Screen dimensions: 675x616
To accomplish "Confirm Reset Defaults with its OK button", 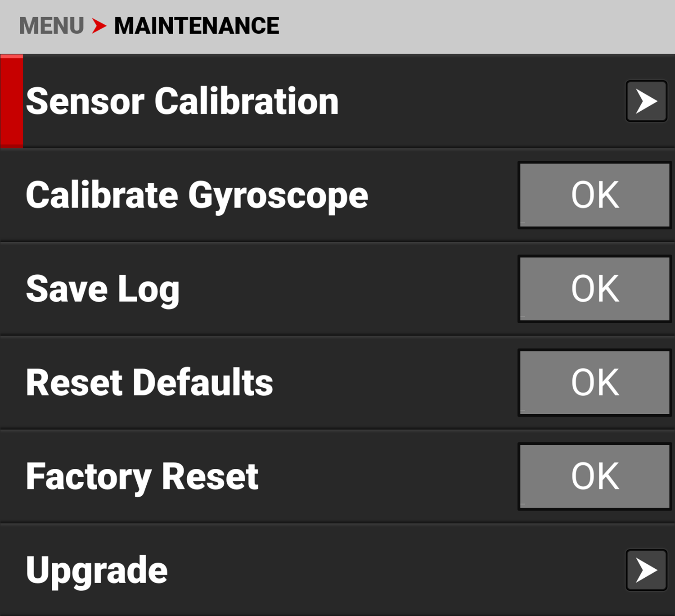I will click(595, 382).
